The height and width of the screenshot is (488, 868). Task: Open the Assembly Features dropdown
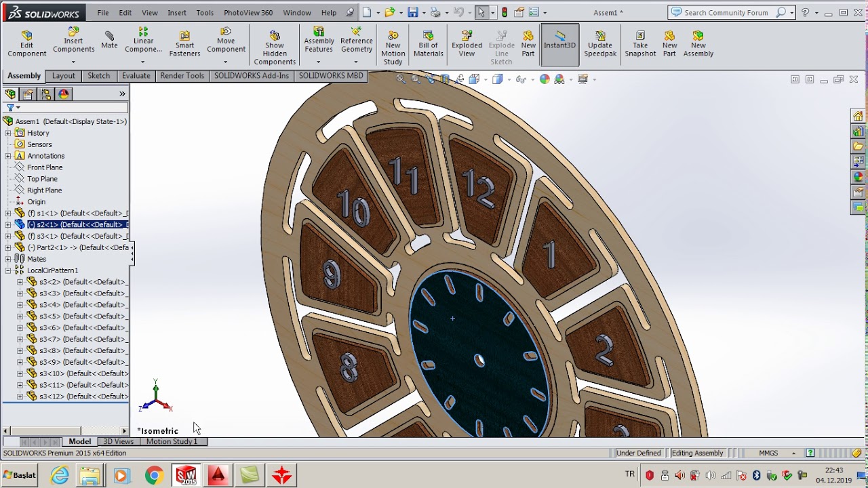coord(319,61)
